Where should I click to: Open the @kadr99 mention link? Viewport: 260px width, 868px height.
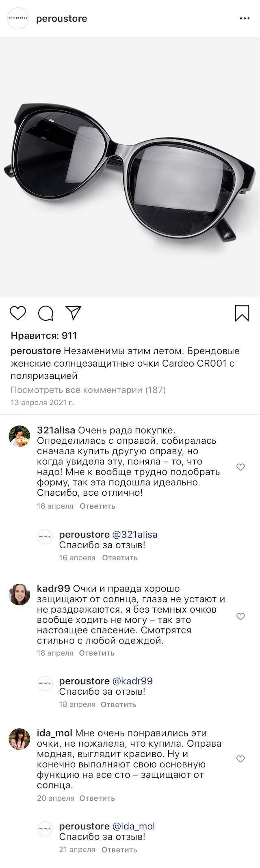[x=132, y=681]
